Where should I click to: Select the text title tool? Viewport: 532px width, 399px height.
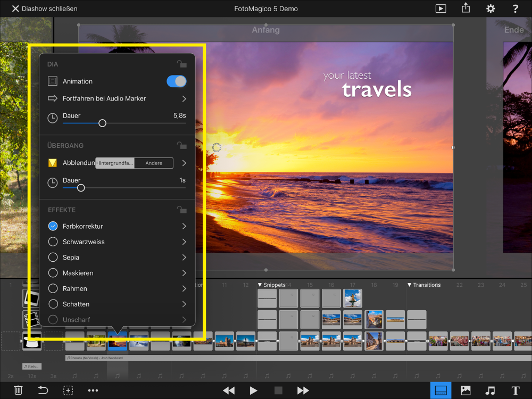pos(515,390)
